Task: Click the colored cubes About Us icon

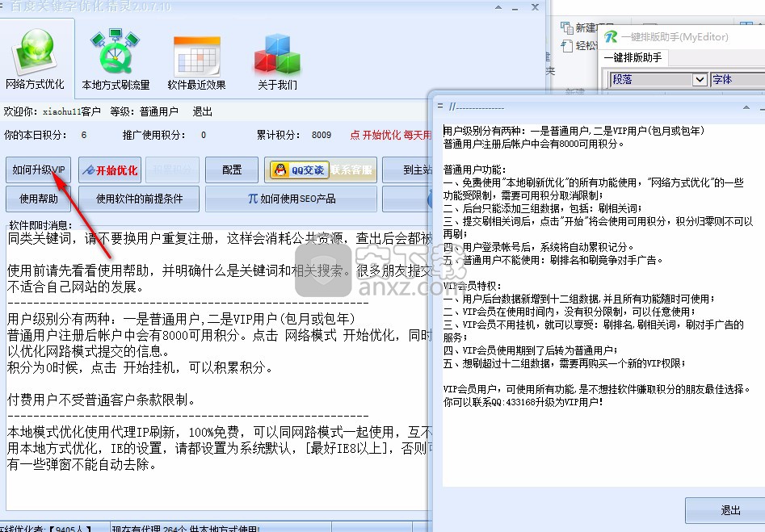Action: (x=277, y=54)
